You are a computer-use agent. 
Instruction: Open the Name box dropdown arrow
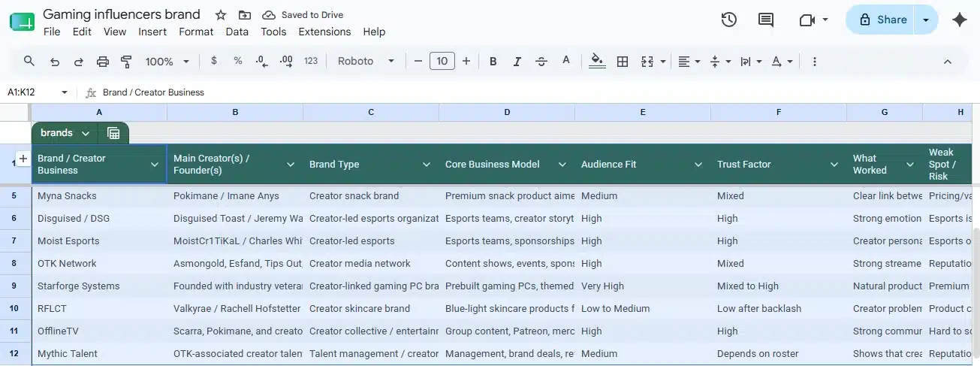point(65,92)
